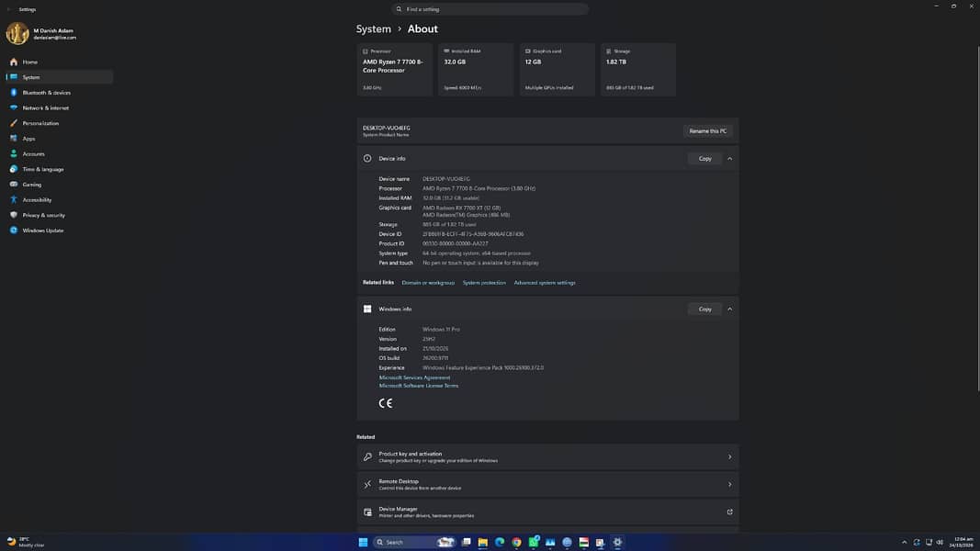Click the Settings gear taskbar icon
The height and width of the screenshot is (551, 980).
pyautogui.click(x=617, y=542)
